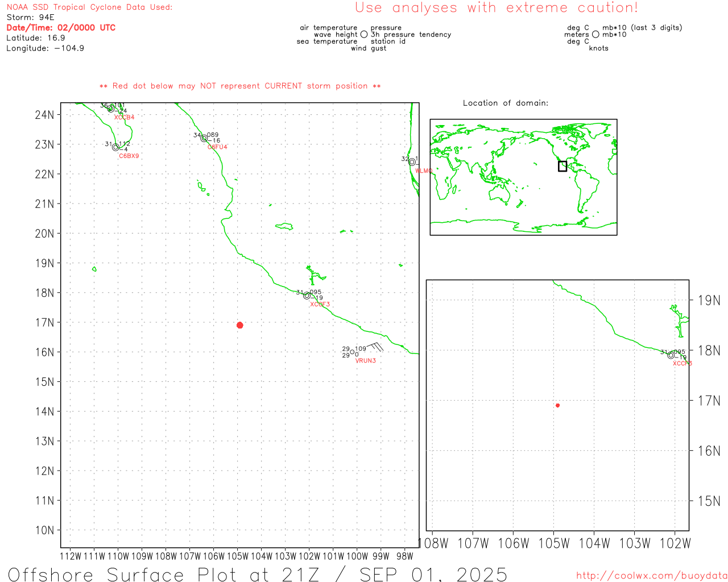Click the 'wind gust' legend label
This screenshot has height=582, width=728.
(369, 48)
